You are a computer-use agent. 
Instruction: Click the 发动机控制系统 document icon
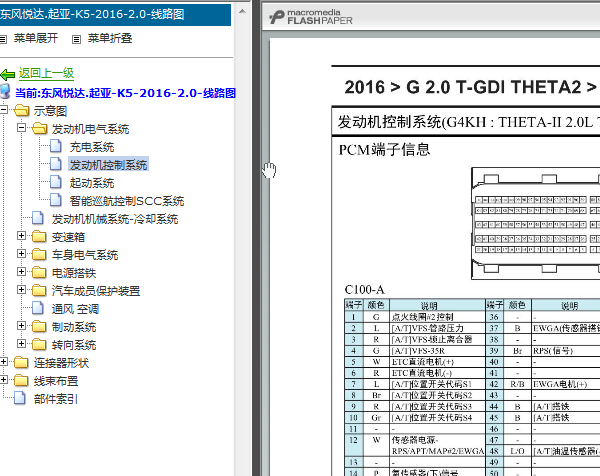[x=56, y=164]
